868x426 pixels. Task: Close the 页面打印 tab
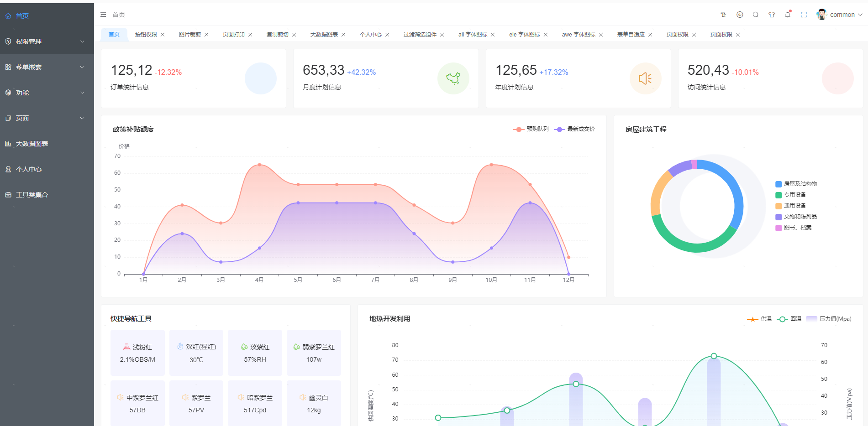pyautogui.click(x=250, y=35)
